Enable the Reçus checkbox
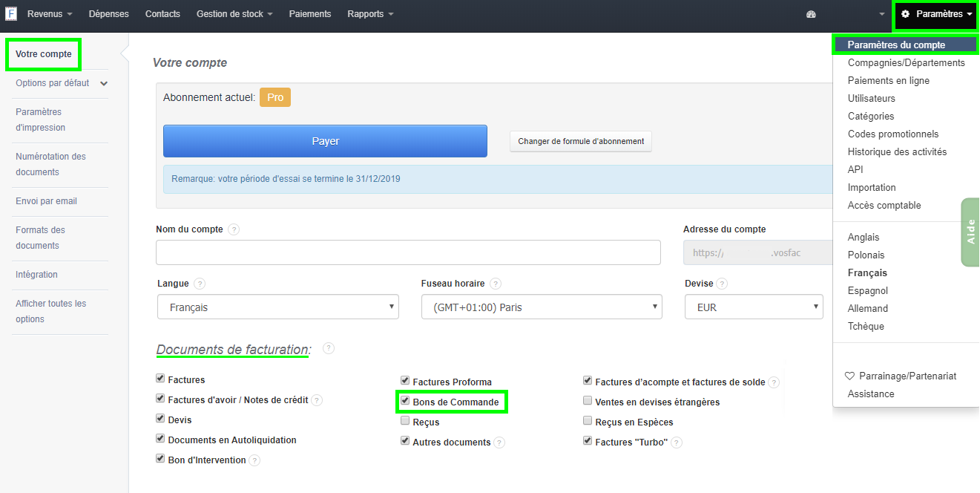 point(405,420)
